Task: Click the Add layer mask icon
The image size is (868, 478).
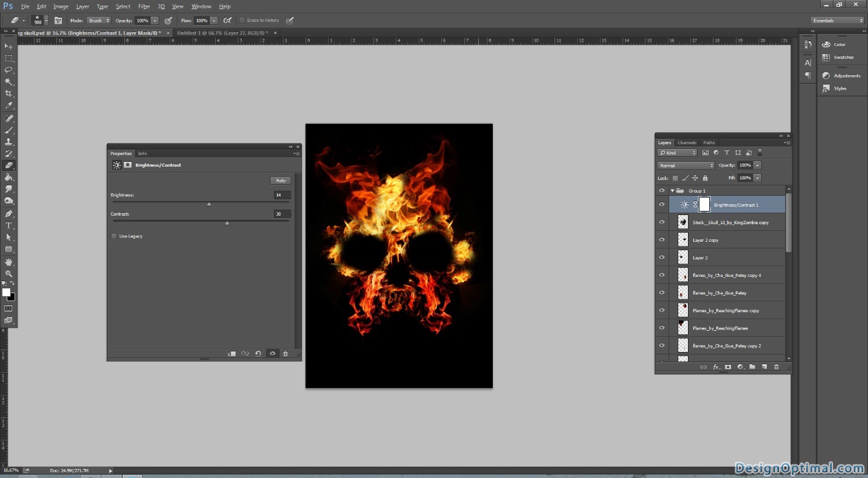Action: pyautogui.click(x=728, y=367)
